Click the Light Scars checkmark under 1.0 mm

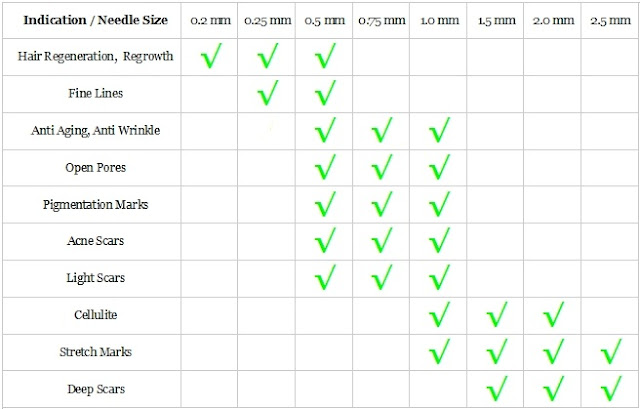(437, 279)
